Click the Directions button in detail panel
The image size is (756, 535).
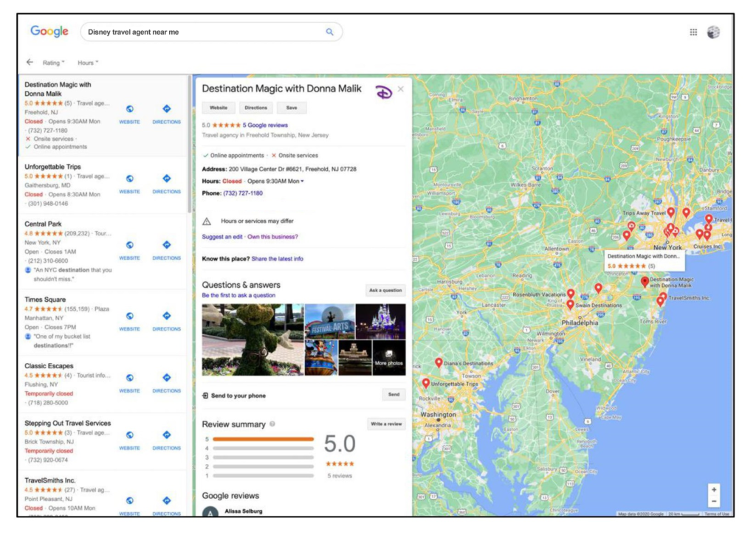[x=255, y=108]
